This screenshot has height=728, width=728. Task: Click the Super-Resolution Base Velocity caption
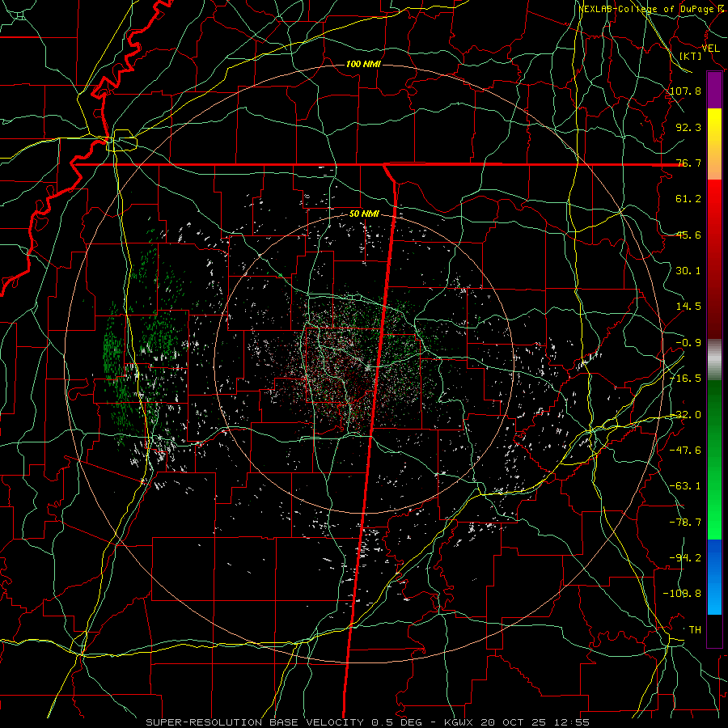click(x=368, y=722)
